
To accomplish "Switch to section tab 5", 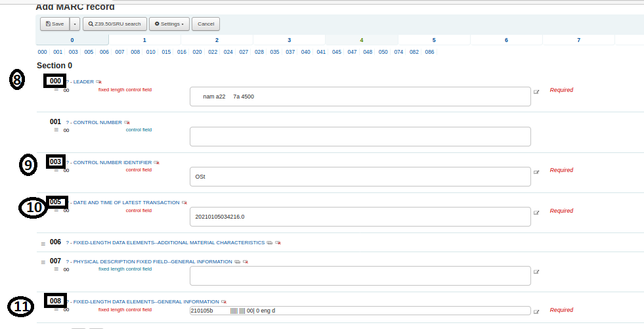I will pyautogui.click(x=434, y=40).
